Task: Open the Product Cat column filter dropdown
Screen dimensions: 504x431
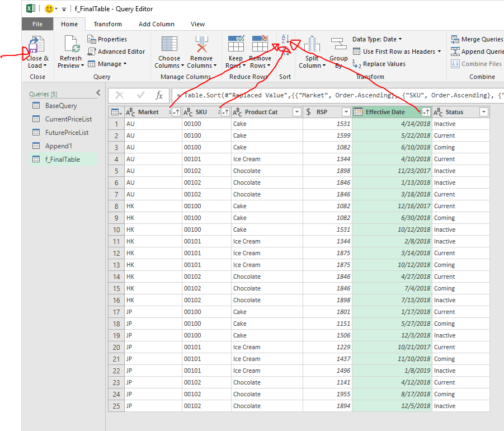Action: (297, 112)
